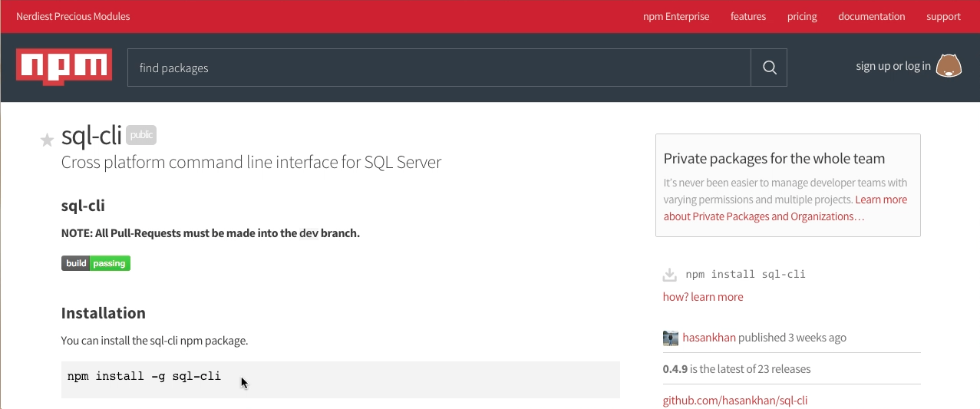This screenshot has height=409, width=980.
Task: Open the npm Enterprise menu item
Action: pyautogui.click(x=676, y=16)
